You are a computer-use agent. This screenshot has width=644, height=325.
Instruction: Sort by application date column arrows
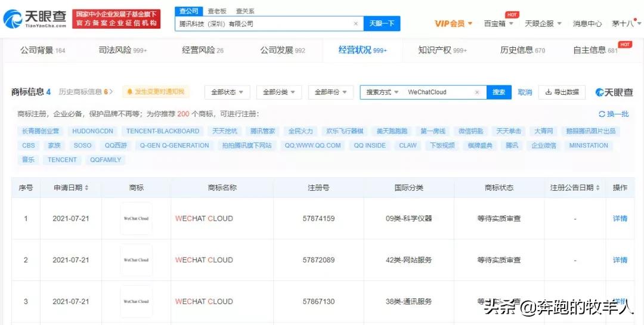click(86, 188)
